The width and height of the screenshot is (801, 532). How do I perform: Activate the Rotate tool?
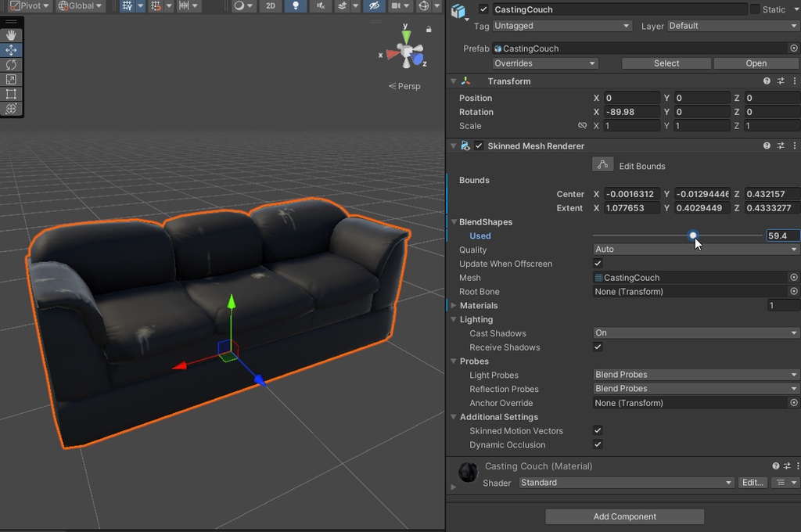click(11, 65)
